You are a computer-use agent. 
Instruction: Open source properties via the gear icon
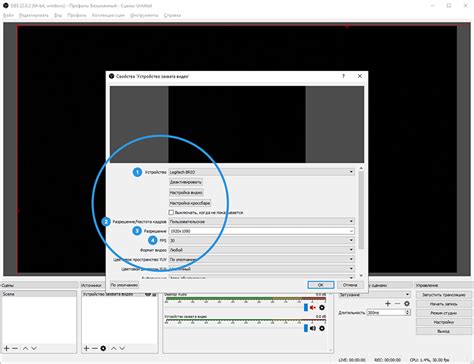click(103, 348)
